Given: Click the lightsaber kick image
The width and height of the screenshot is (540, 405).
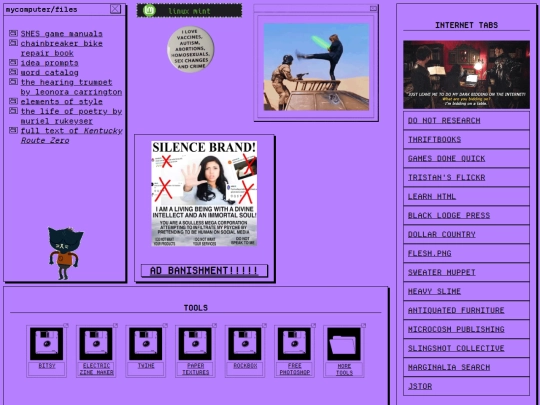Looking at the screenshot, I should point(316,67).
